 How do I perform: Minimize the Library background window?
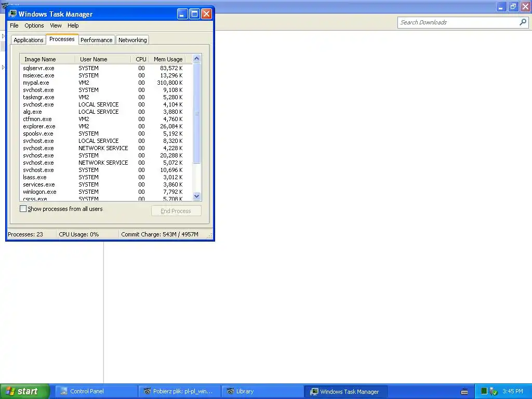(x=501, y=6)
